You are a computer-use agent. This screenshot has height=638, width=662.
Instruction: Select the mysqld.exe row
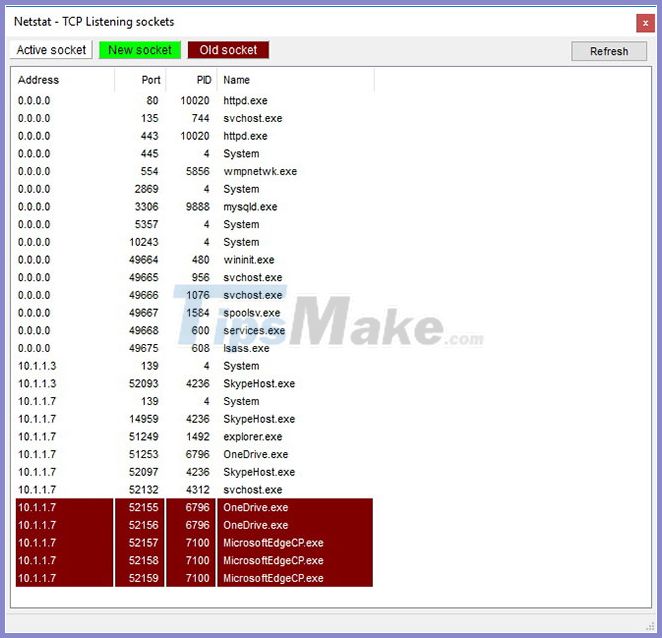click(194, 207)
